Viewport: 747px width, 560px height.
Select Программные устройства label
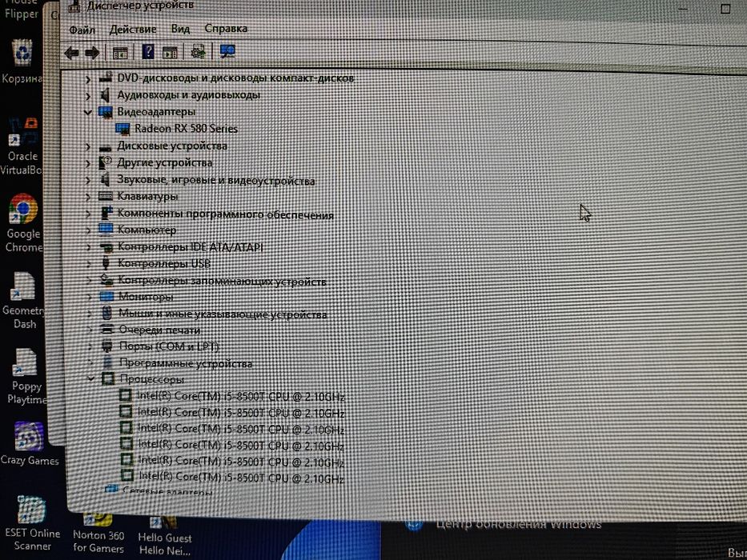tap(186, 363)
